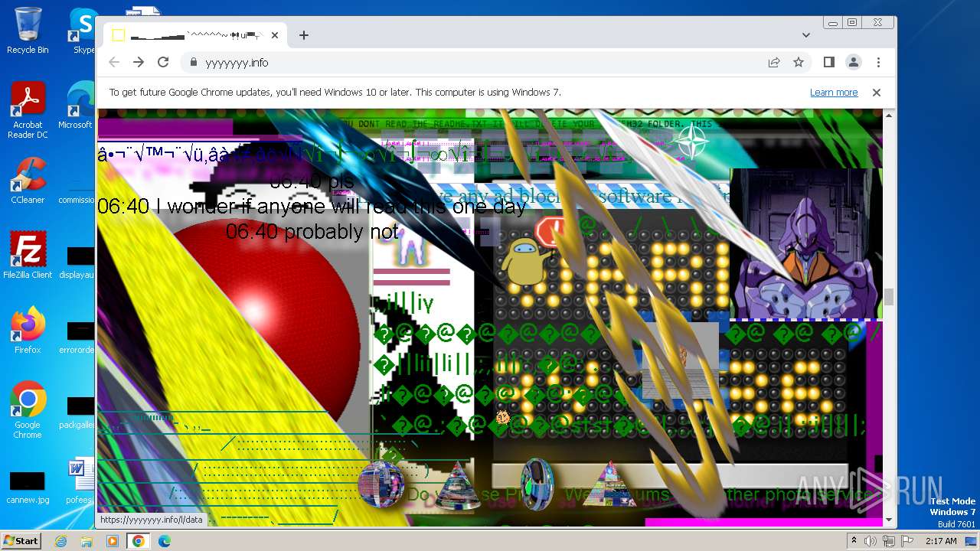Click the text '06.40 probably not'
The height and width of the screenshot is (551, 980).
(x=312, y=231)
